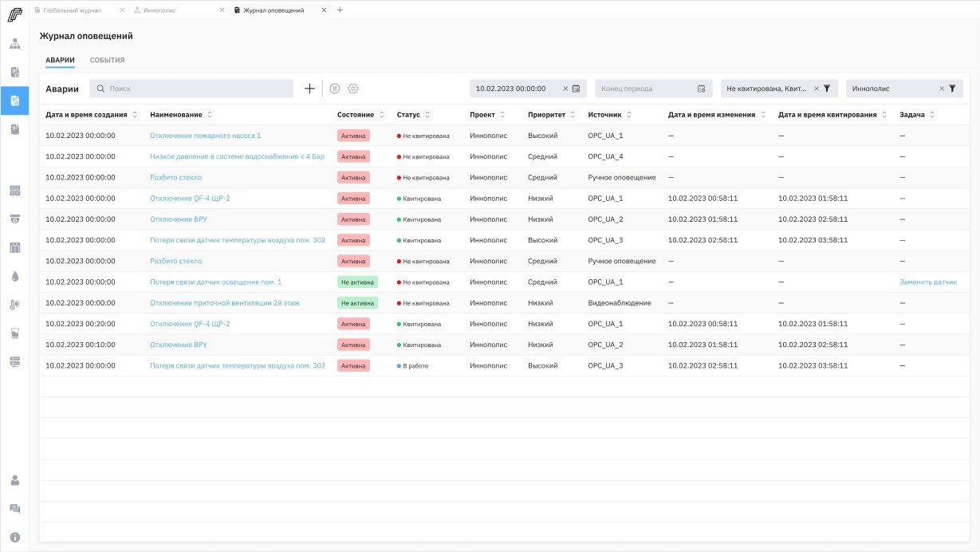Open the user profile icon in the sidebar

[x=14, y=480]
